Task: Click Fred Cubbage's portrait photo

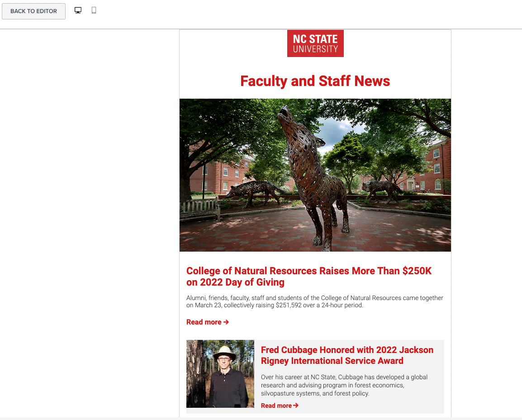Action: (x=220, y=374)
